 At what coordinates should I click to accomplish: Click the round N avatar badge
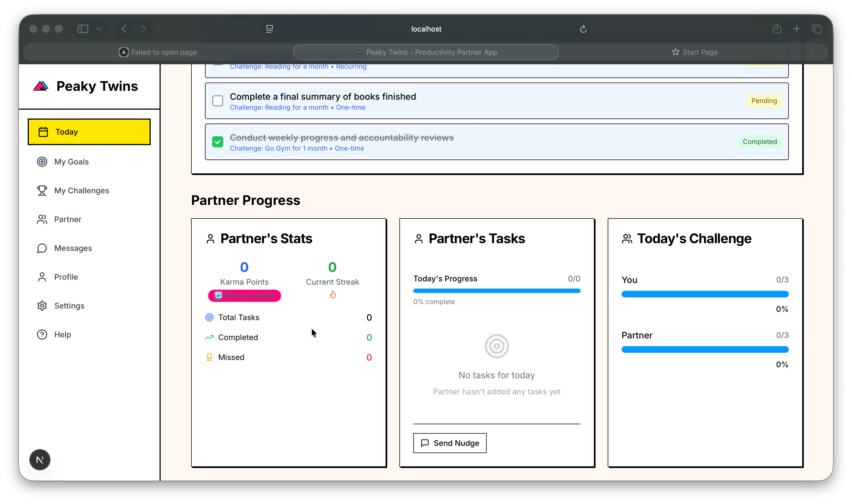[40, 460]
